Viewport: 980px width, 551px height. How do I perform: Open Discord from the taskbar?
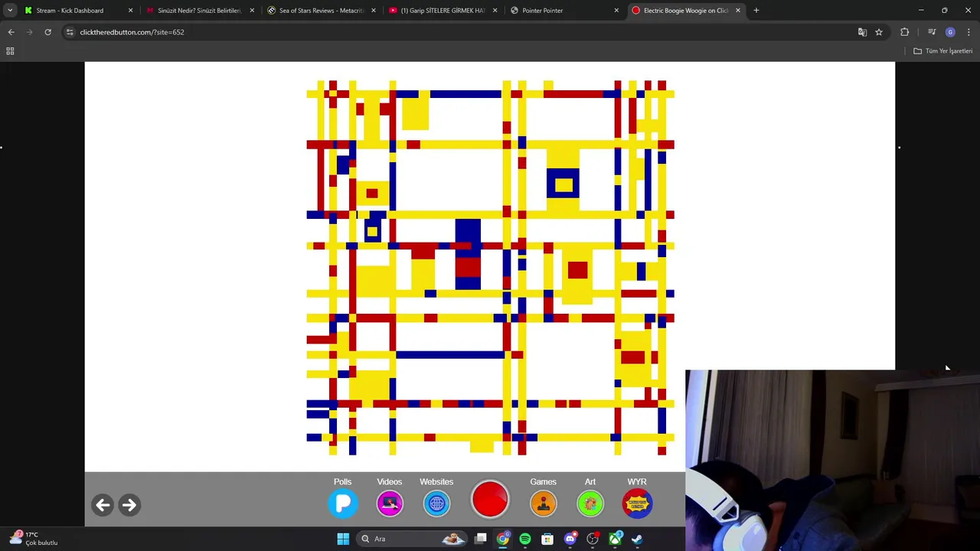pyautogui.click(x=570, y=539)
